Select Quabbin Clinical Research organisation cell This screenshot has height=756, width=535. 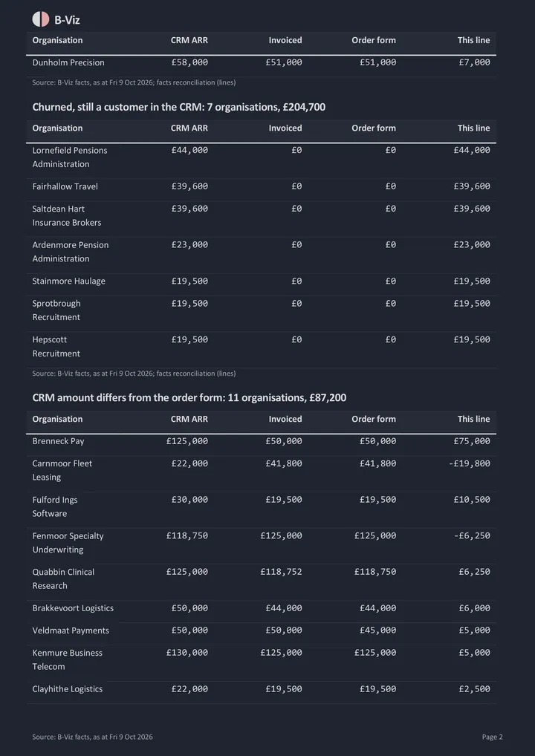[x=64, y=579]
